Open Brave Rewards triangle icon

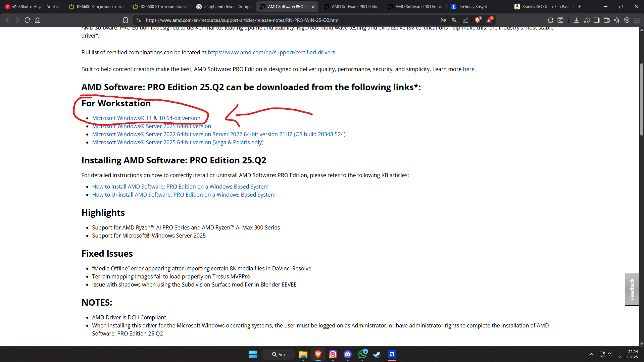490,20
